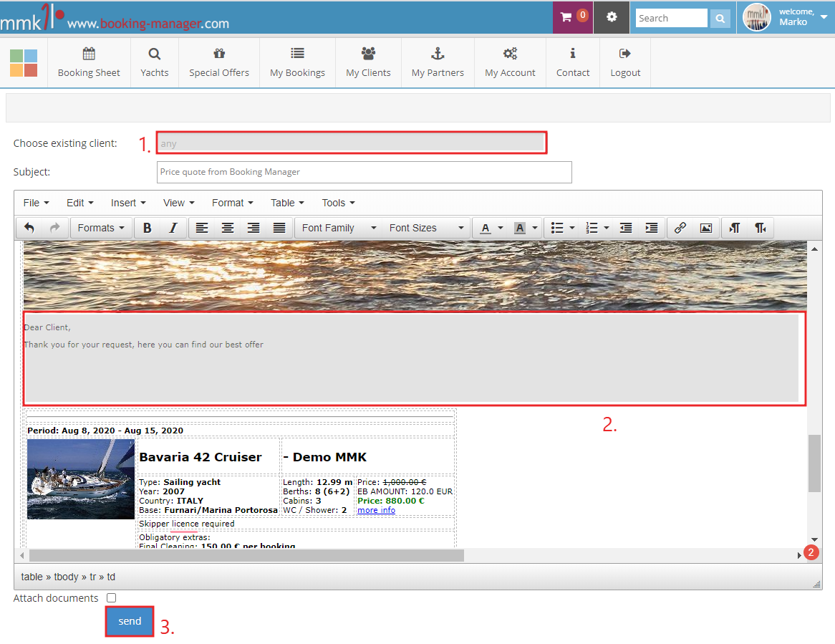Click the table element in path bar

pos(32,577)
